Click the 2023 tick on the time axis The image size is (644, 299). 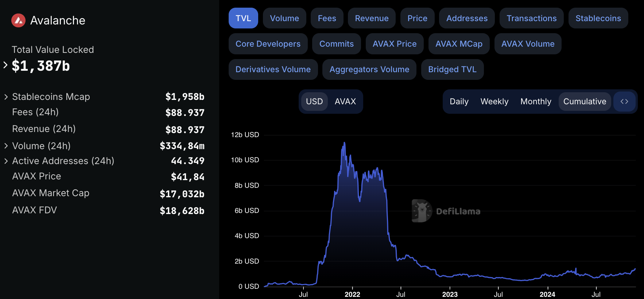(x=450, y=294)
